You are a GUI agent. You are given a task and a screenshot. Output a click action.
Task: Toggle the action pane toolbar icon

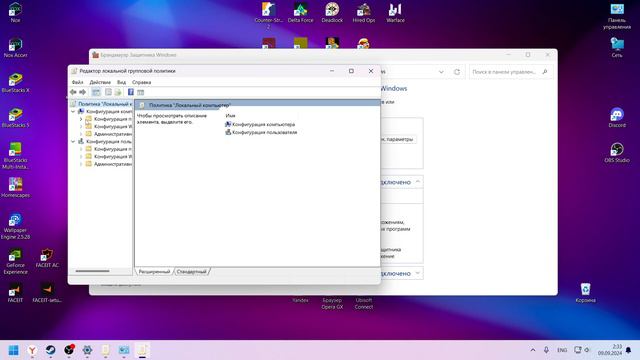140,92
